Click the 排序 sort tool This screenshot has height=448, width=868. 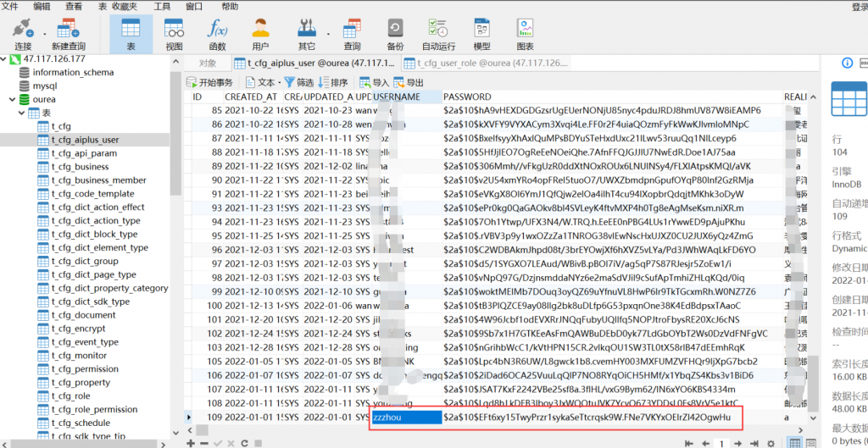click(x=332, y=82)
